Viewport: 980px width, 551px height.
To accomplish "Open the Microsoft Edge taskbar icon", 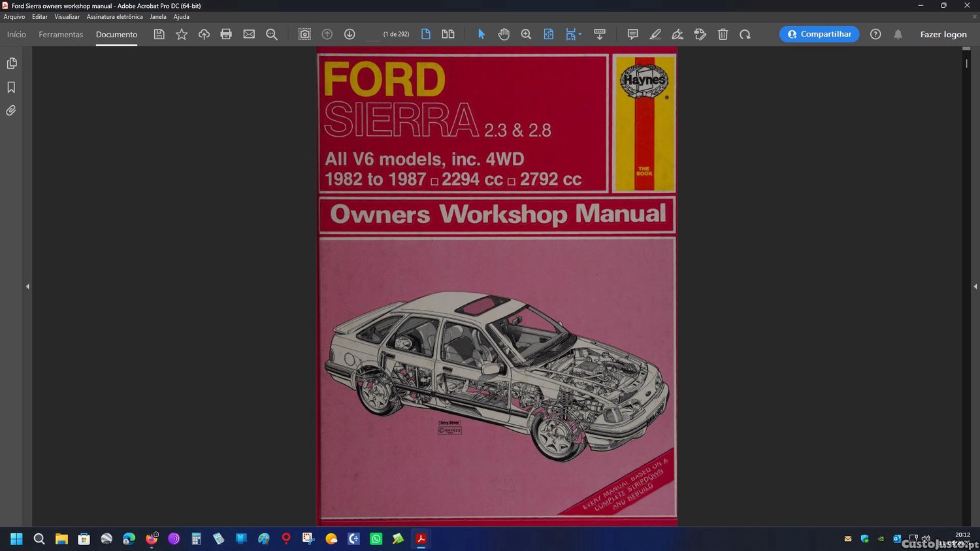I will click(x=129, y=539).
